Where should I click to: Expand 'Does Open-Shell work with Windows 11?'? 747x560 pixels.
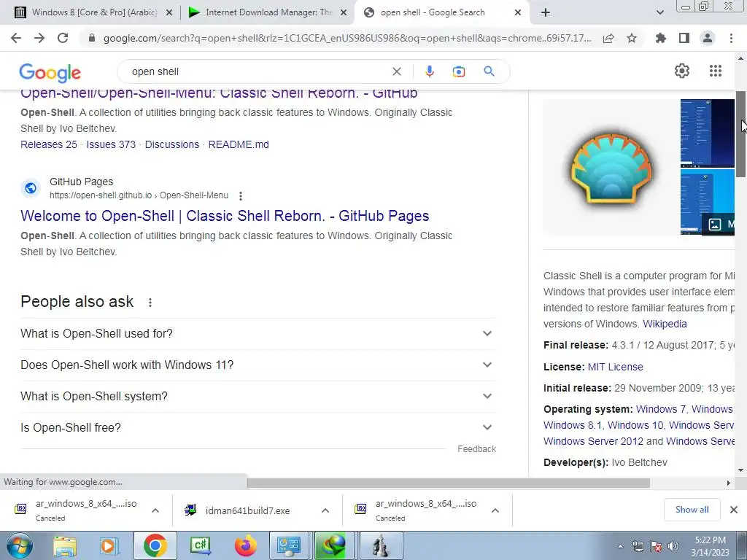(258, 365)
